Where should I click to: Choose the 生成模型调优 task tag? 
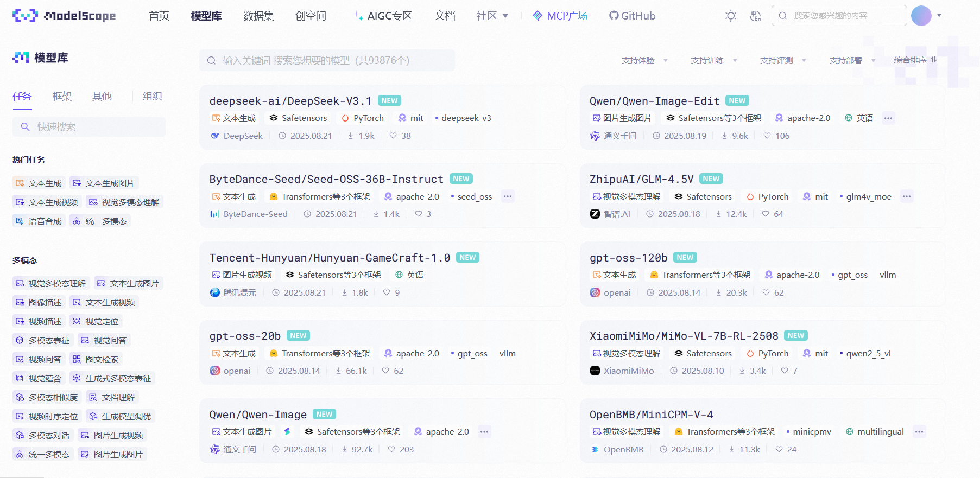click(x=121, y=416)
